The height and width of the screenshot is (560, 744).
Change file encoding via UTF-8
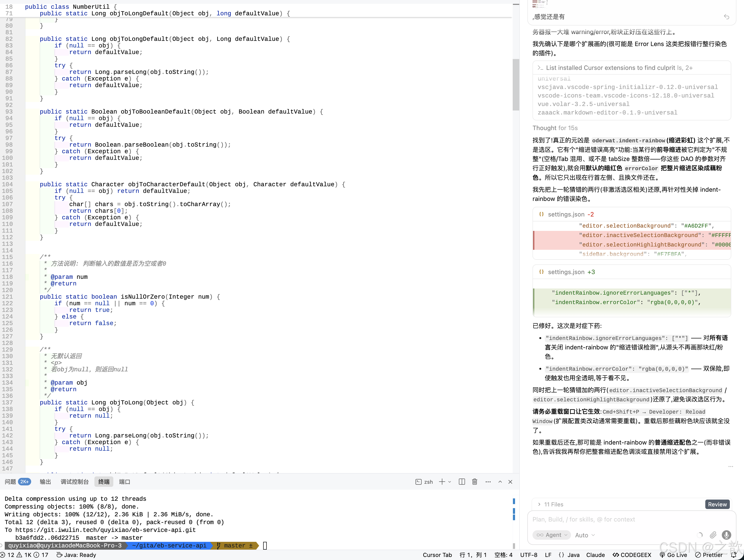pos(528,555)
